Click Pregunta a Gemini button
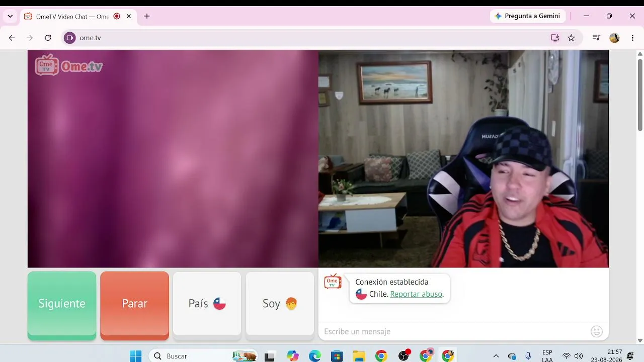 [x=527, y=16]
